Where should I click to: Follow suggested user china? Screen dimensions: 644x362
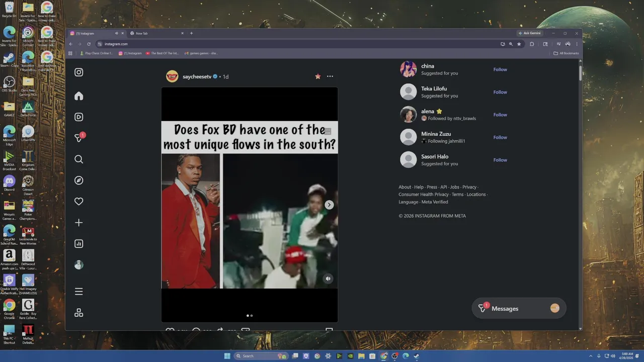pos(500,69)
